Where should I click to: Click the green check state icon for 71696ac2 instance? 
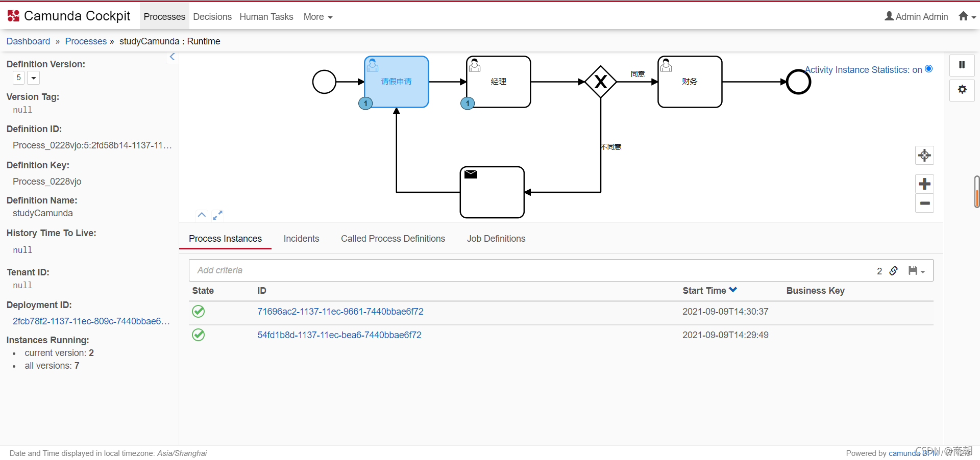[198, 311]
